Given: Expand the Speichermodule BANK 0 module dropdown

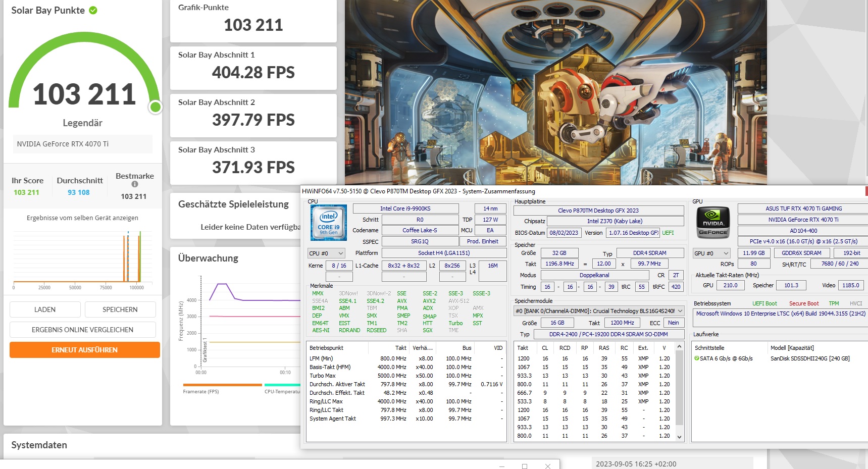Looking at the screenshot, I should coord(680,310).
